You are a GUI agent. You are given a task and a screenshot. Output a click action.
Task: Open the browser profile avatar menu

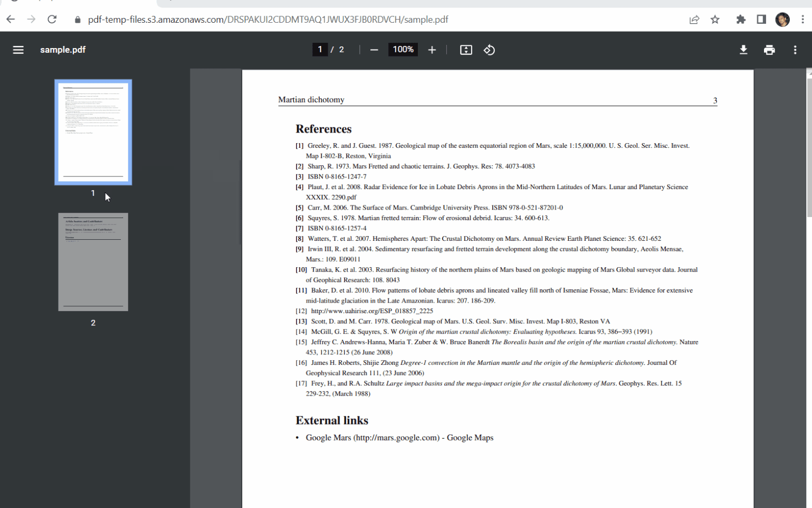pyautogui.click(x=782, y=19)
